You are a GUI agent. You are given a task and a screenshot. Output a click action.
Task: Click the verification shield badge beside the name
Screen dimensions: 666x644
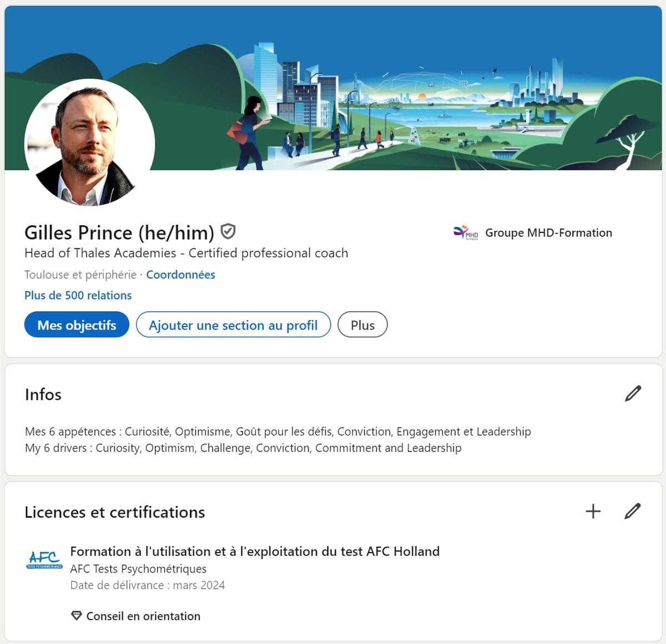pyautogui.click(x=228, y=231)
